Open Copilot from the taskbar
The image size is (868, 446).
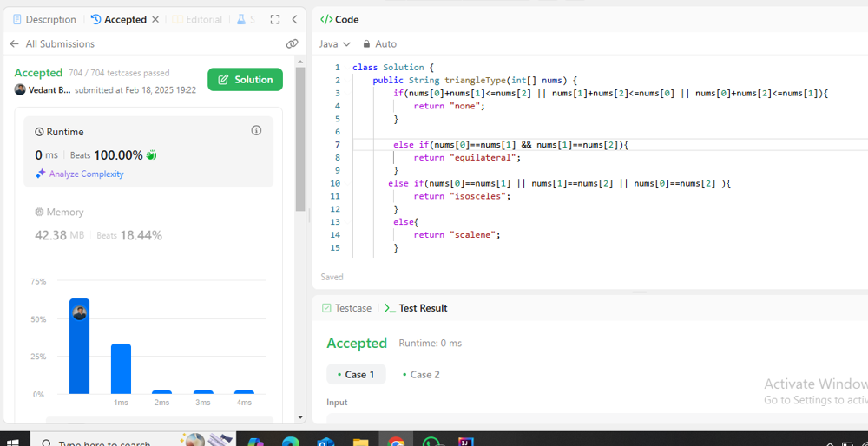click(x=256, y=442)
